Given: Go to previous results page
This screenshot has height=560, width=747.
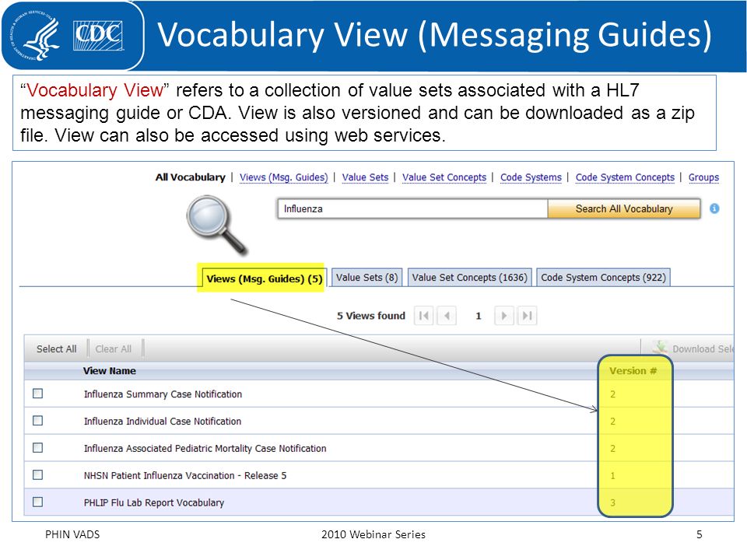Looking at the screenshot, I should (447, 316).
